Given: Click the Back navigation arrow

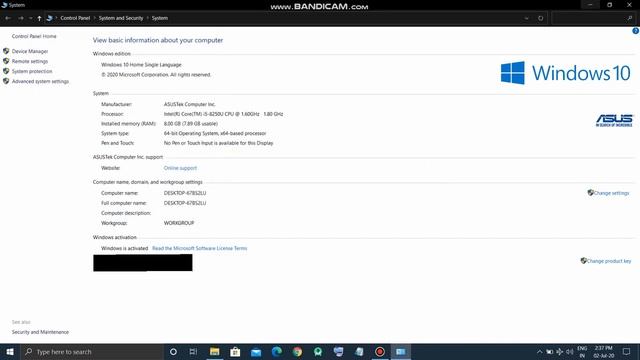Looking at the screenshot, I should tap(8, 18).
